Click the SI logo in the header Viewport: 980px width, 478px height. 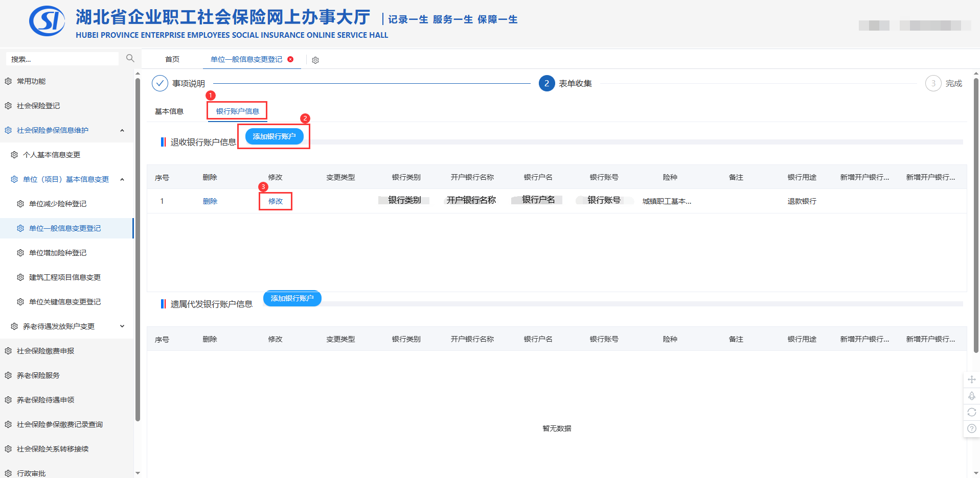pos(47,21)
